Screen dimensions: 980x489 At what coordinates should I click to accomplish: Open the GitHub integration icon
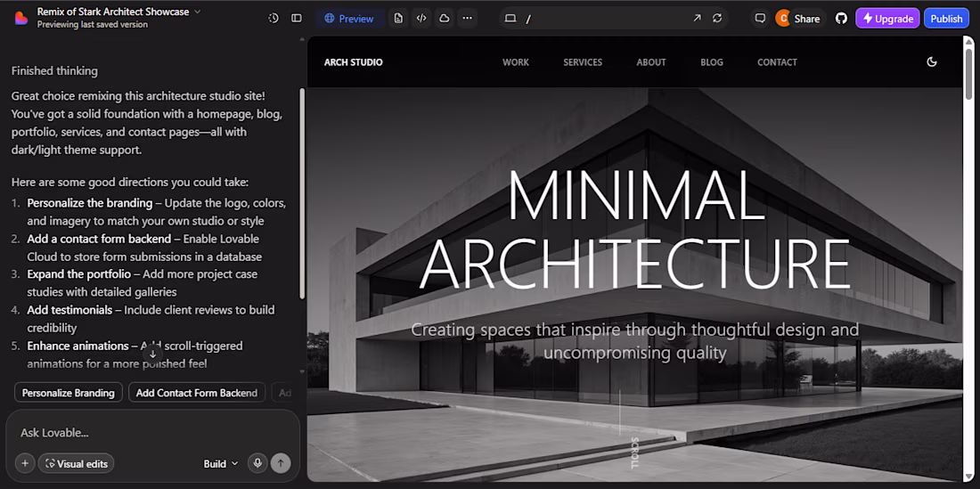point(841,19)
